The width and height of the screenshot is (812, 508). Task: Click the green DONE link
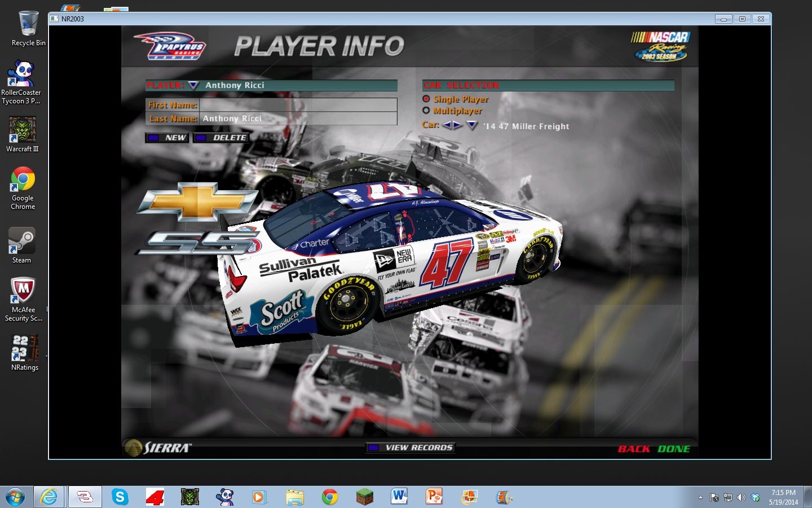[x=674, y=449]
